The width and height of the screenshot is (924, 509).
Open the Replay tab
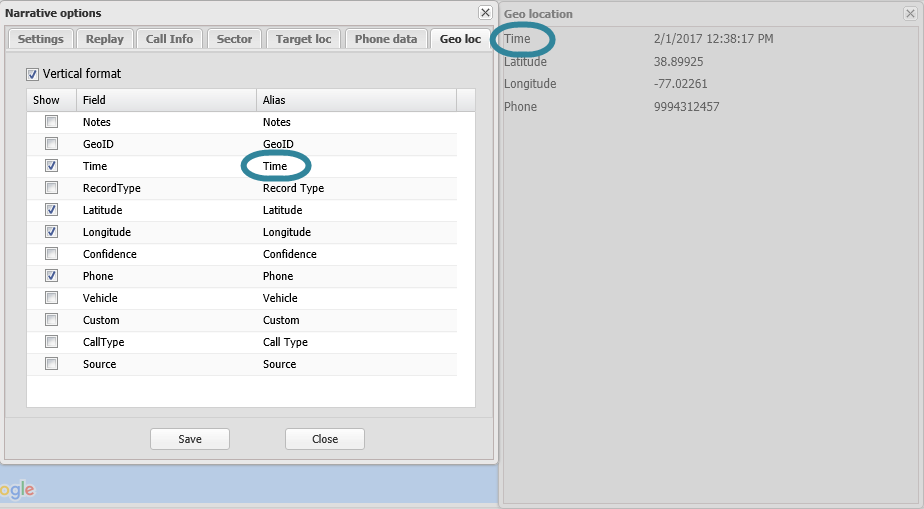point(105,39)
